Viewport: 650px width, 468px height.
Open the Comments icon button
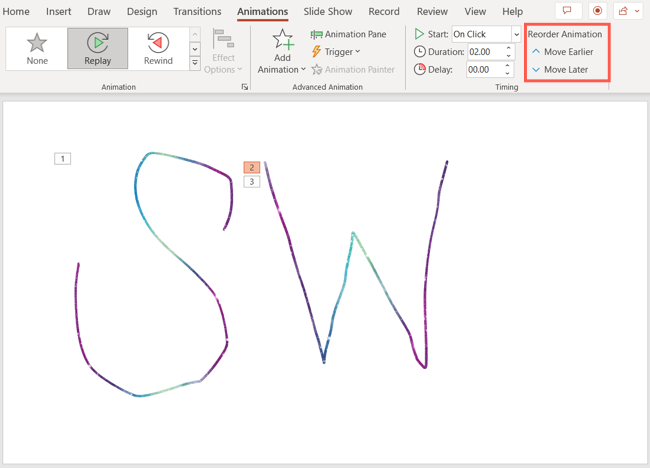pyautogui.click(x=567, y=11)
